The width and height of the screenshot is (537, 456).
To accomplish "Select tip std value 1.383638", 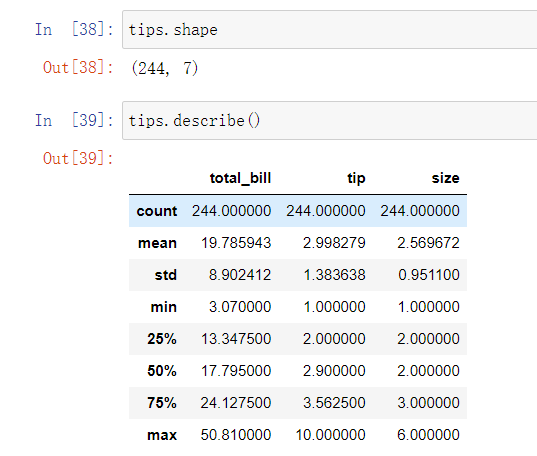I will [x=335, y=275].
